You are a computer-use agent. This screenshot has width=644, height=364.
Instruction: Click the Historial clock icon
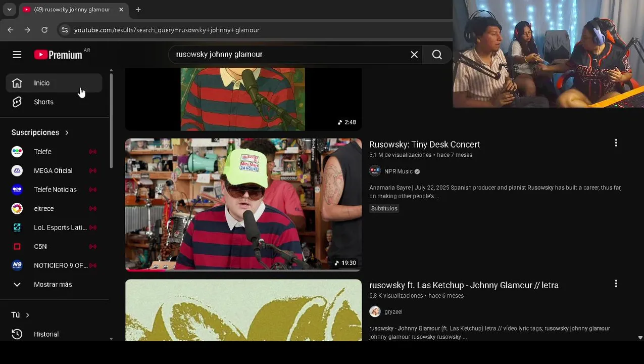click(17, 334)
